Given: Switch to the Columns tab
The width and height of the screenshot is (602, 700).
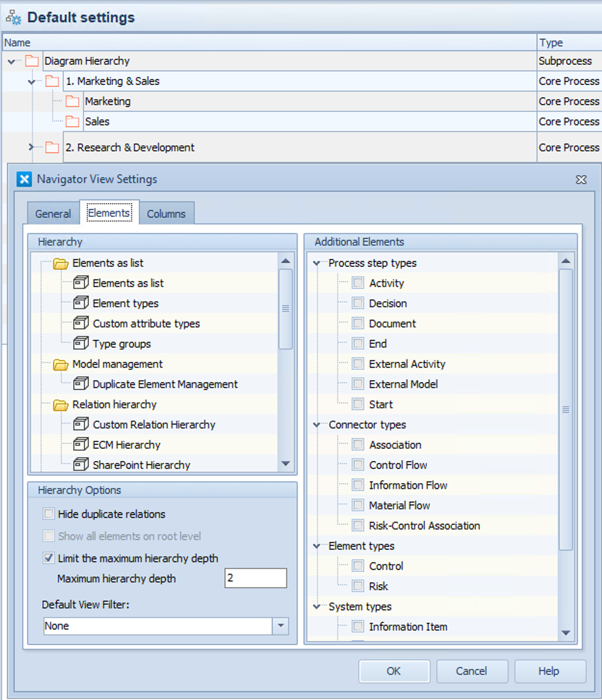Looking at the screenshot, I should [166, 214].
